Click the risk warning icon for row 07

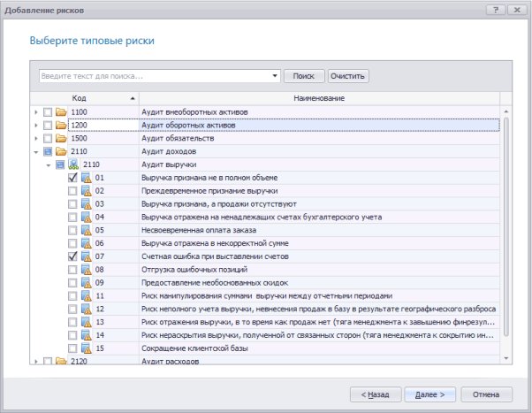87,256
